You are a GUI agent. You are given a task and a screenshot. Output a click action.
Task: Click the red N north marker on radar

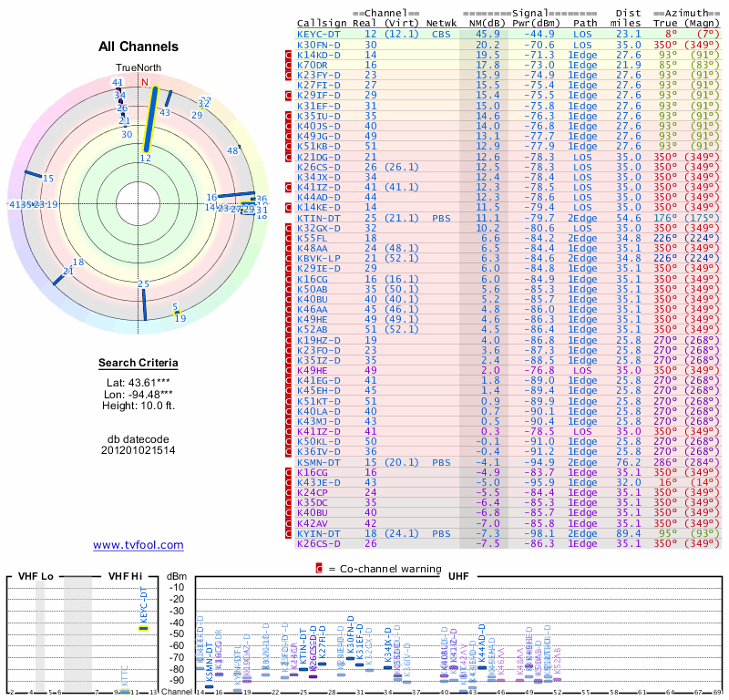(143, 81)
